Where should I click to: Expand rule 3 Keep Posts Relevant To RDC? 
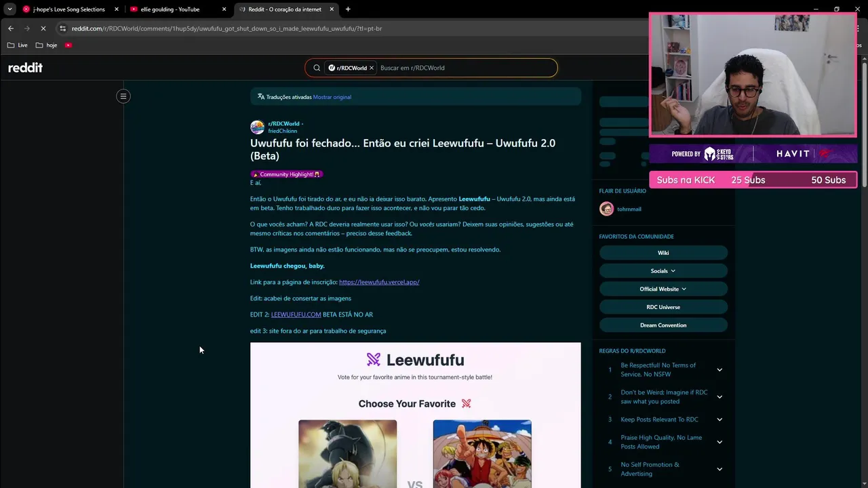[719, 420]
